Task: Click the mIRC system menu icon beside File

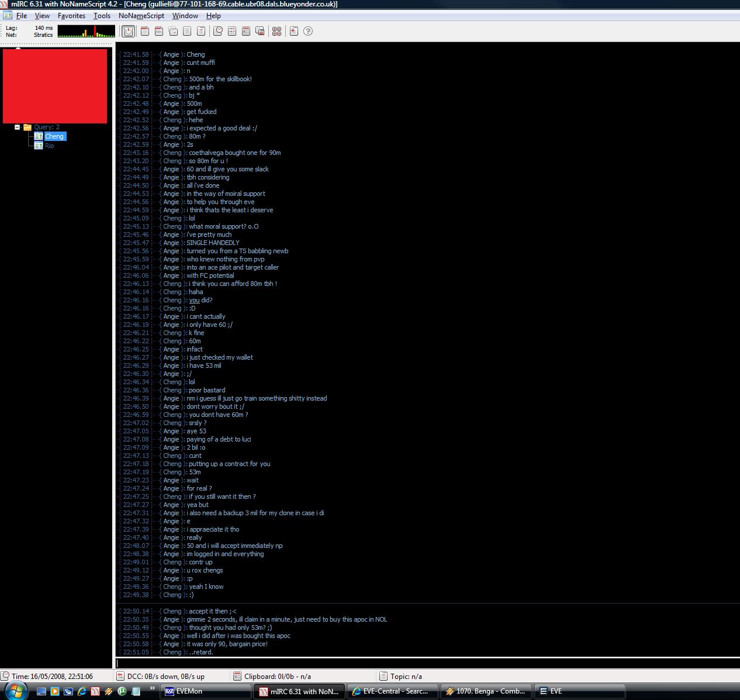Action: pos(8,16)
